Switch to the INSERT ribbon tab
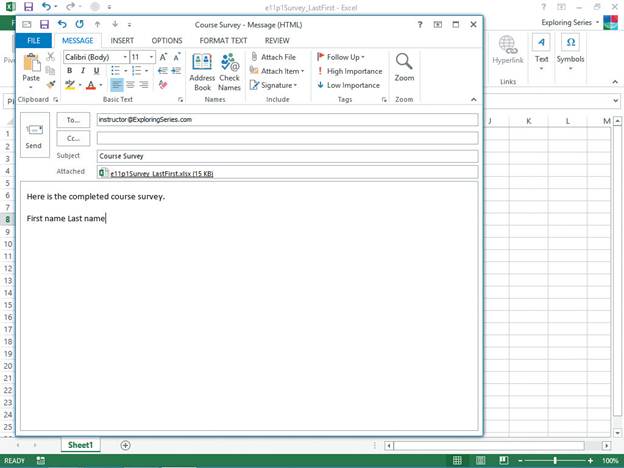 pos(122,41)
